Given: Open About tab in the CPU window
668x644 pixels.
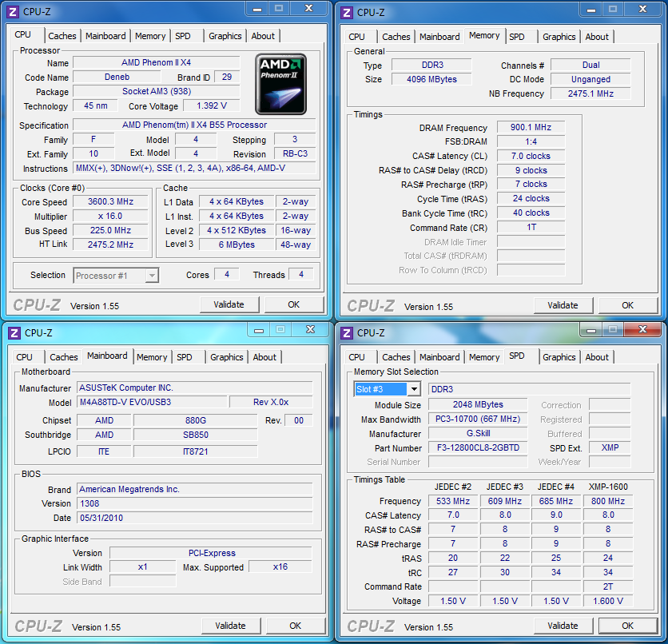Looking at the screenshot, I should point(263,36).
